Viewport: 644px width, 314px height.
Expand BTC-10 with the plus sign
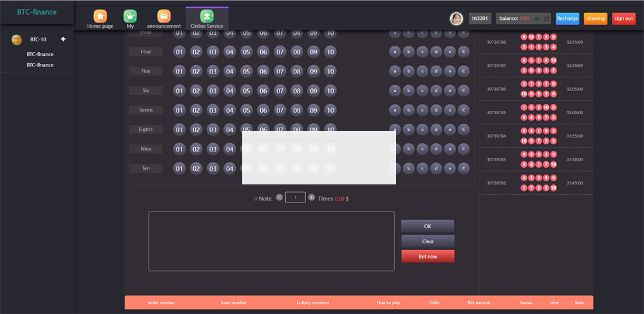click(x=63, y=39)
